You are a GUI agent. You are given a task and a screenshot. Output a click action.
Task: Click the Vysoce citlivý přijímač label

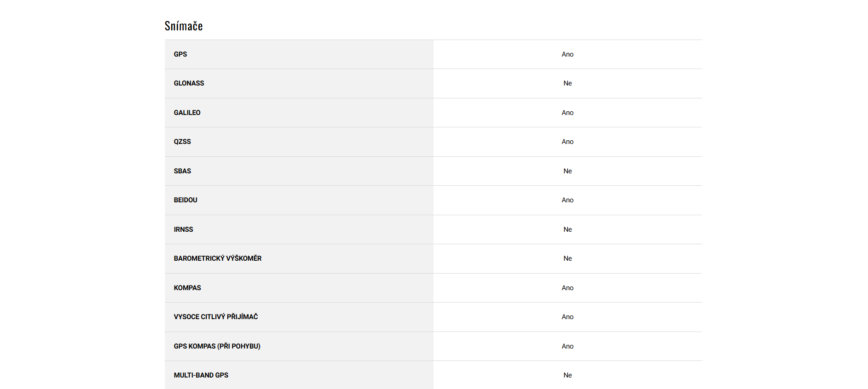pyautogui.click(x=216, y=317)
